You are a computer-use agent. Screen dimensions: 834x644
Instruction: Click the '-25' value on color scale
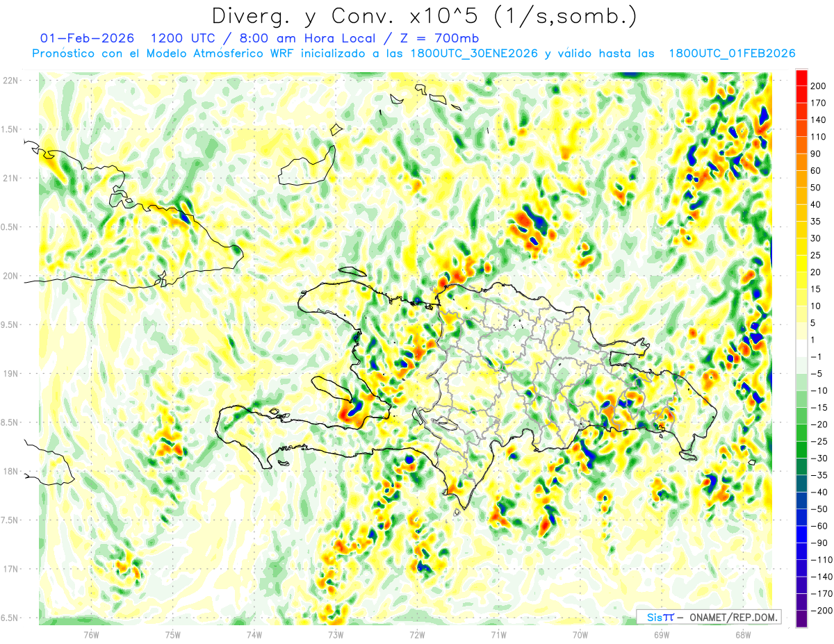pyautogui.click(x=819, y=442)
